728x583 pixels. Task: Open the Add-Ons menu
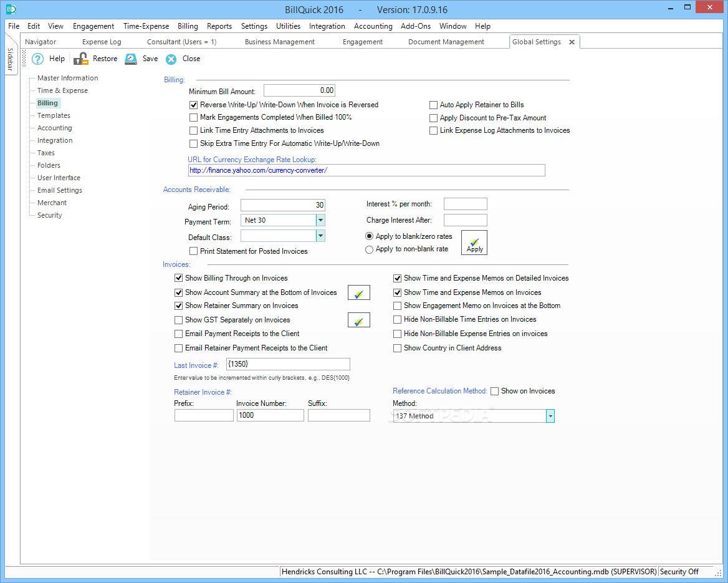pos(416,26)
